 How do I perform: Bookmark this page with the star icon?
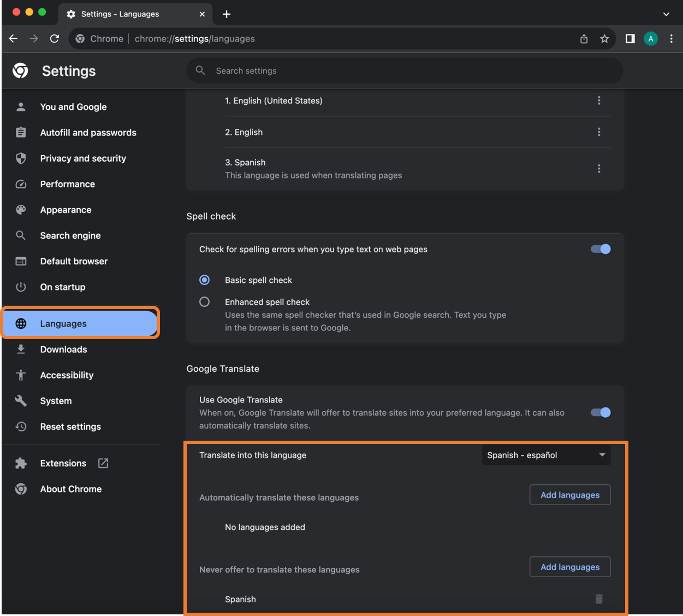coord(604,38)
